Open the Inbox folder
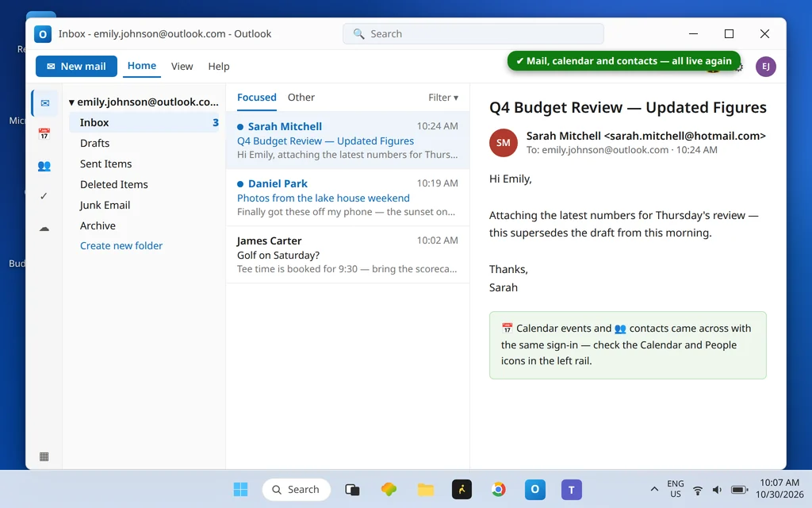 [144, 122]
